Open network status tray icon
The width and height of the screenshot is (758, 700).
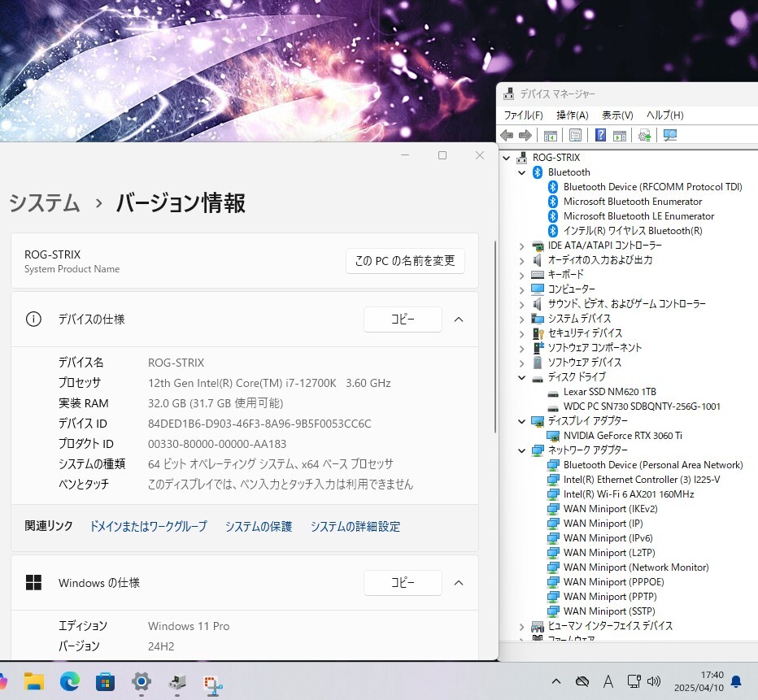pos(634,681)
